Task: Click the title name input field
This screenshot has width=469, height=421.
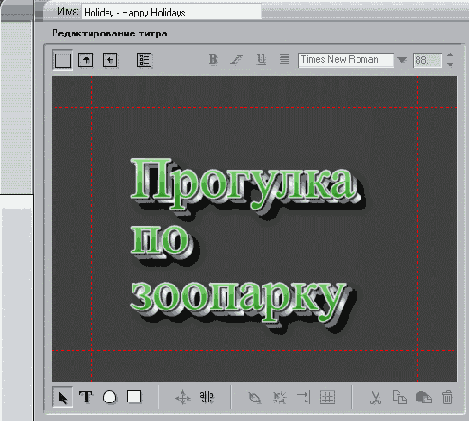Action: (172, 12)
